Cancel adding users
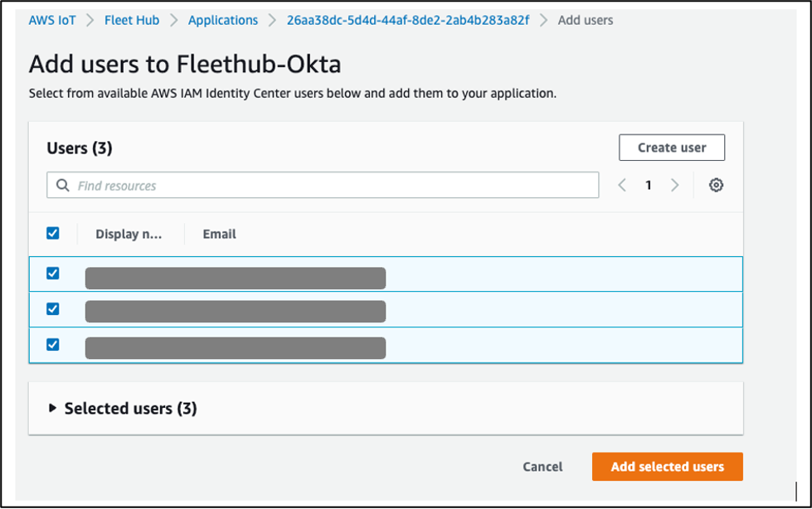The height and width of the screenshot is (509, 812). click(x=542, y=466)
